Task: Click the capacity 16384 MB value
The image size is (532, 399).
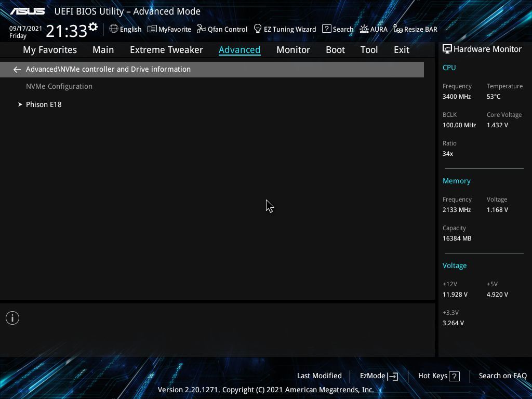Action: pos(457,238)
